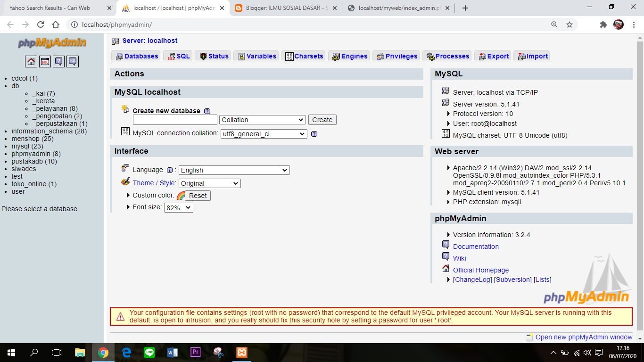Screen dimensions: 644x362
Task: Click Chrome home button
Action: [56, 25]
